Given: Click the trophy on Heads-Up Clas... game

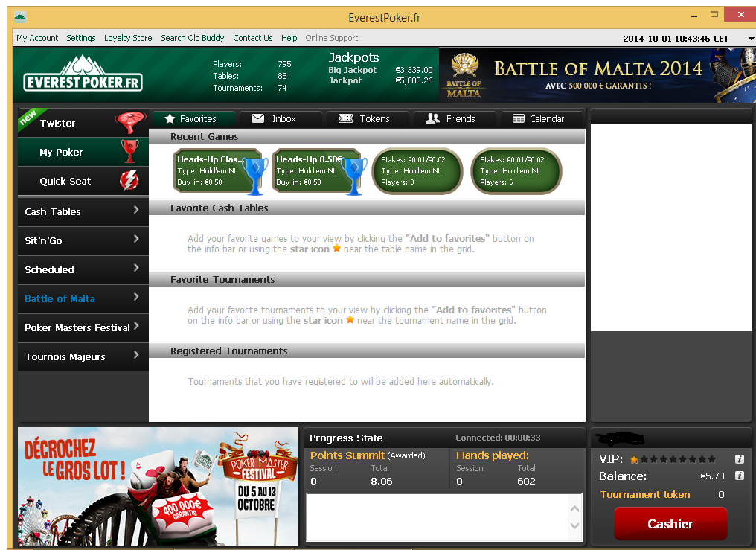Looking at the screenshot, I should tap(255, 176).
